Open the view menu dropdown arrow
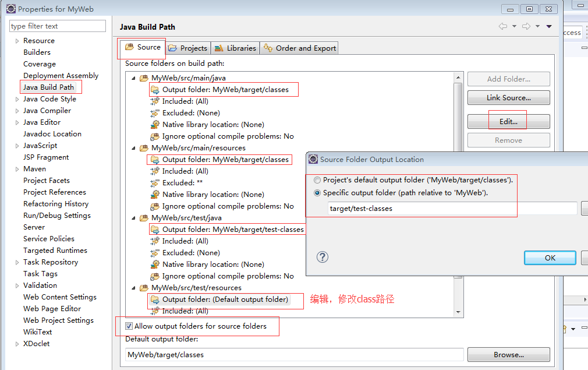588x370 pixels. click(x=549, y=26)
